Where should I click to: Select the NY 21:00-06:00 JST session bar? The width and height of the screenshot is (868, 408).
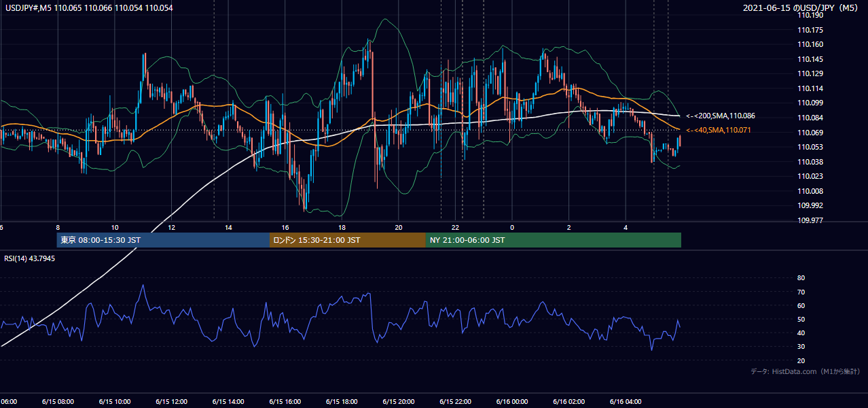point(554,240)
